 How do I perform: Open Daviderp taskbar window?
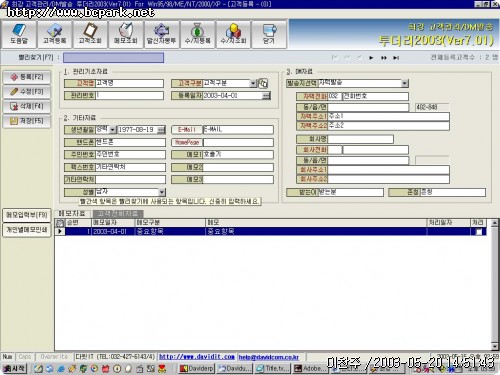(x=197, y=369)
